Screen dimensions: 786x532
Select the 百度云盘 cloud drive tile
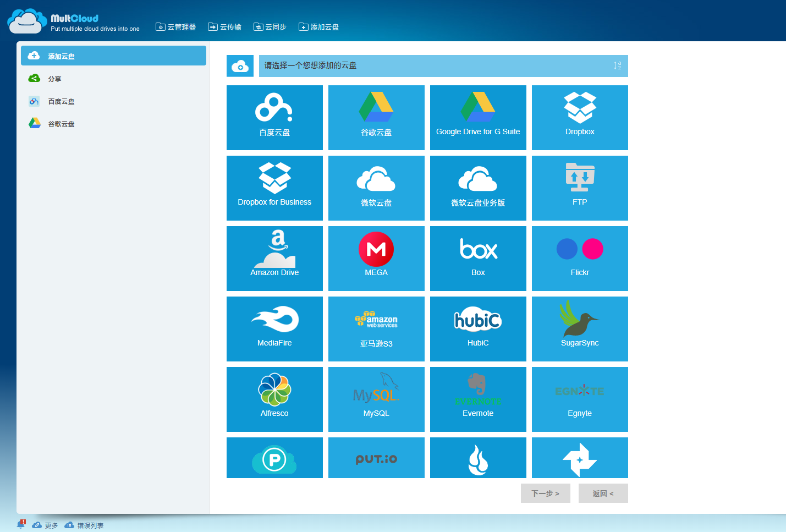tap(274, 117)
